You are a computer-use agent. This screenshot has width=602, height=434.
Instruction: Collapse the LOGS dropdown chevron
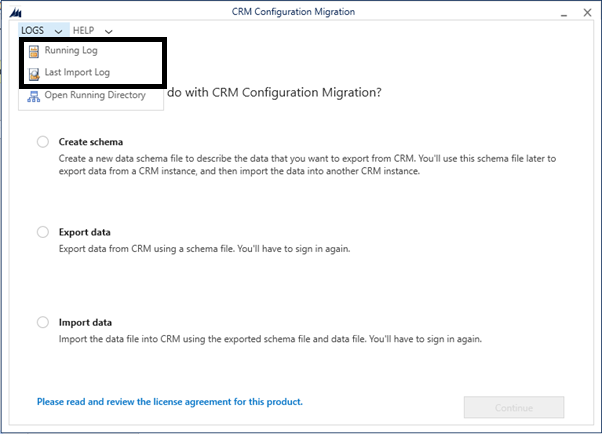(x=58, y=31)
